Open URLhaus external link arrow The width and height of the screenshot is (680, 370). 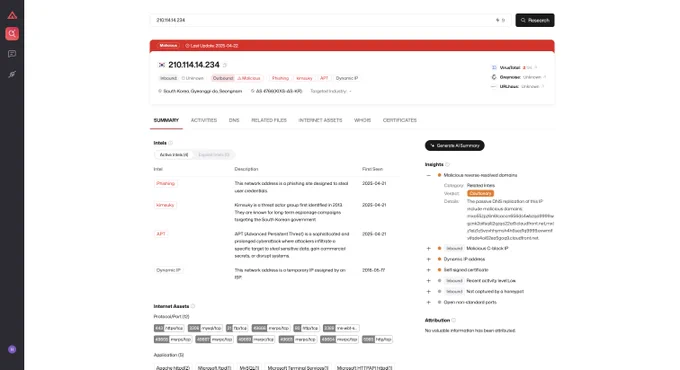click(x=543, y=86)
